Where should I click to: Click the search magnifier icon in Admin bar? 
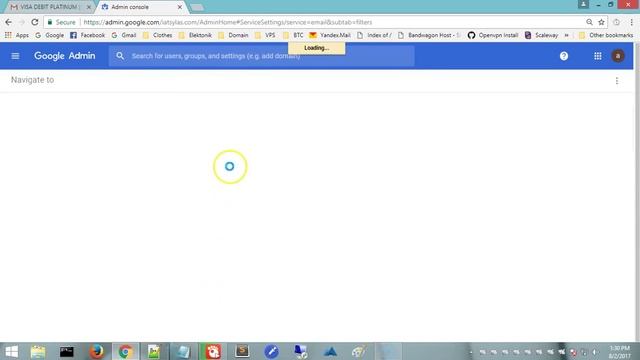(x=120, y=56)
